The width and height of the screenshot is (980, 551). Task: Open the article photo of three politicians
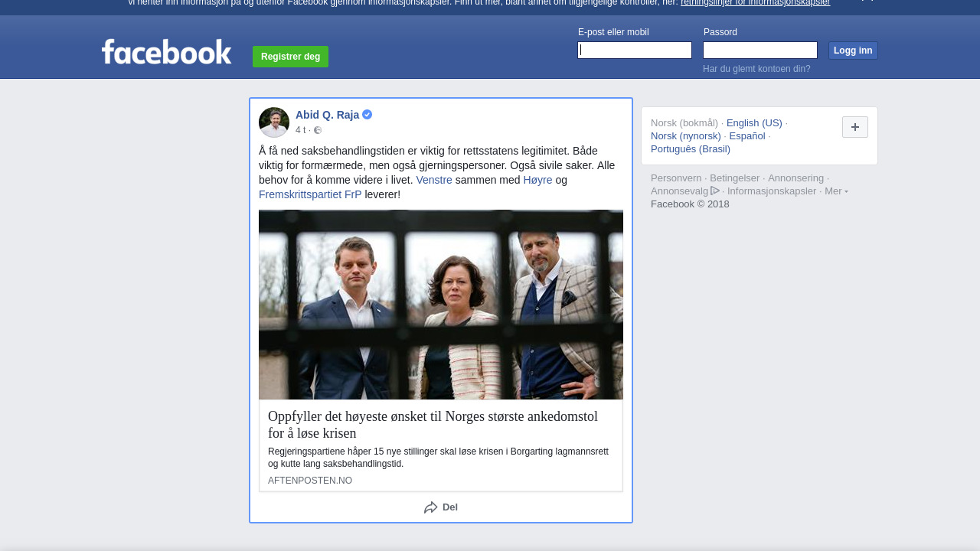(441, 305)
